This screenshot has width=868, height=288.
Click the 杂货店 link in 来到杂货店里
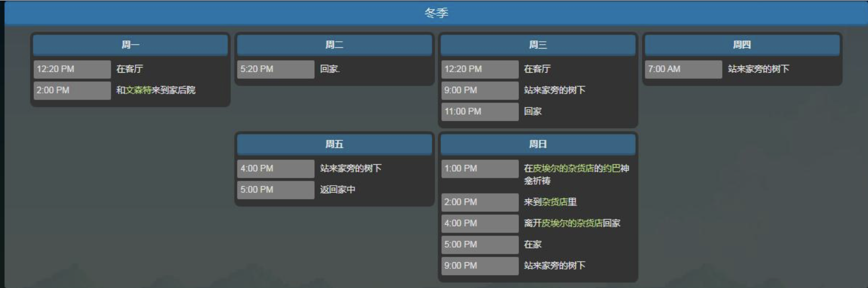[x=555, y=202]
